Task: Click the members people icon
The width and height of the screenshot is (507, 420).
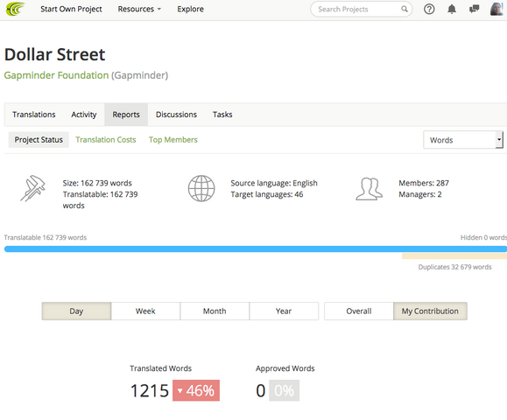Action: tap(370, 189)
